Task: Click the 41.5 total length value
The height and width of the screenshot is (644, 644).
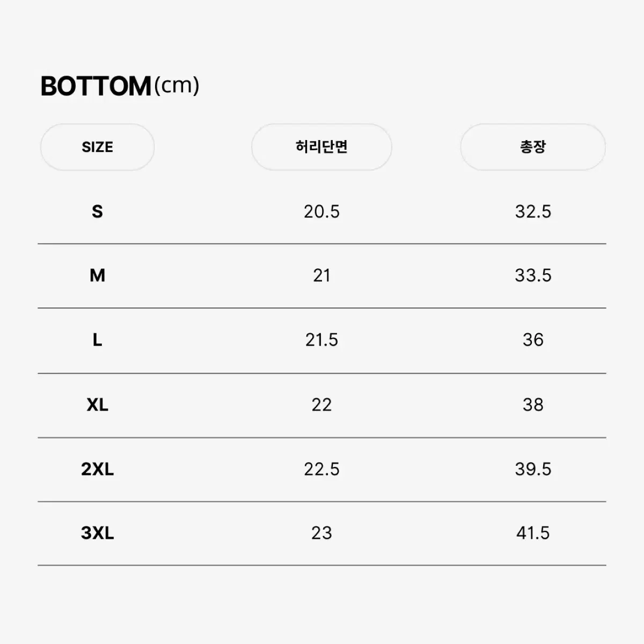Action: click(x=533, y=533)
